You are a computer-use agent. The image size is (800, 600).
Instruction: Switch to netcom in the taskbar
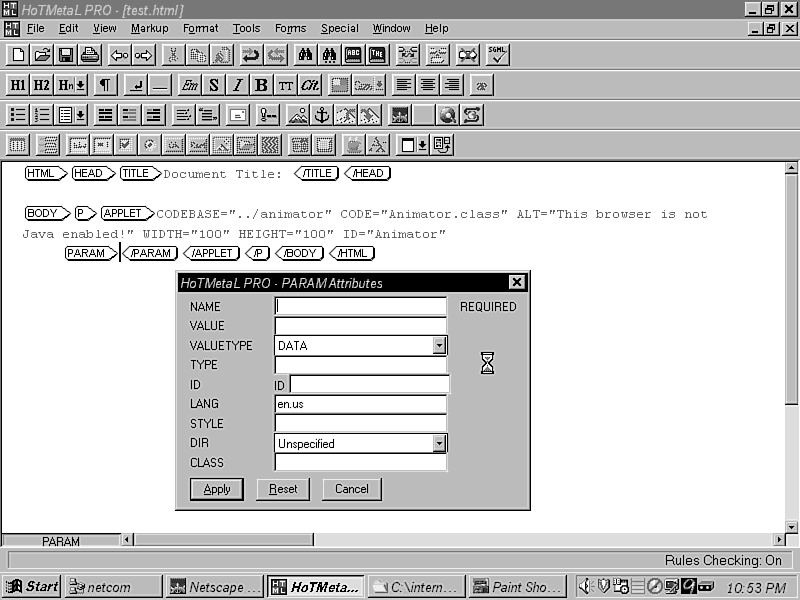(113, 587)
